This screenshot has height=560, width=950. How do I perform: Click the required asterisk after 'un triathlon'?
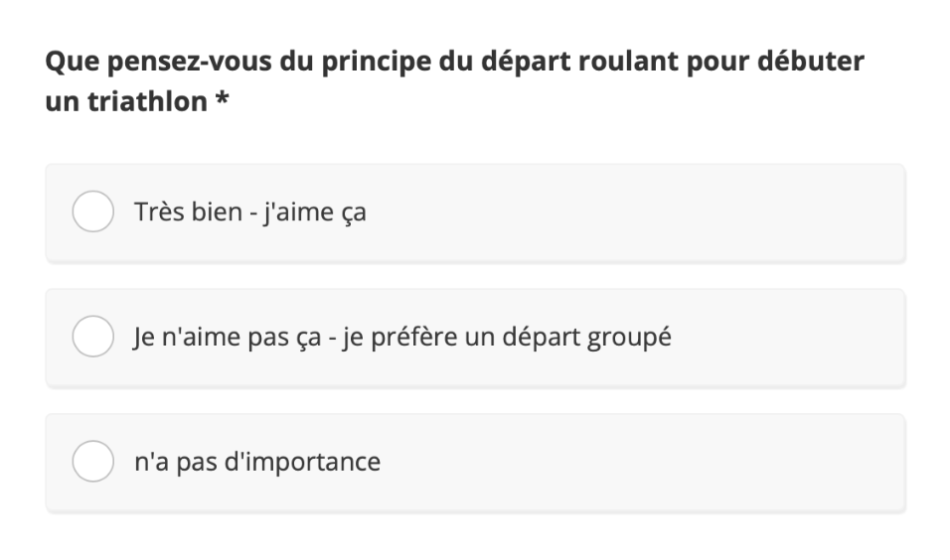click(223, 97)
